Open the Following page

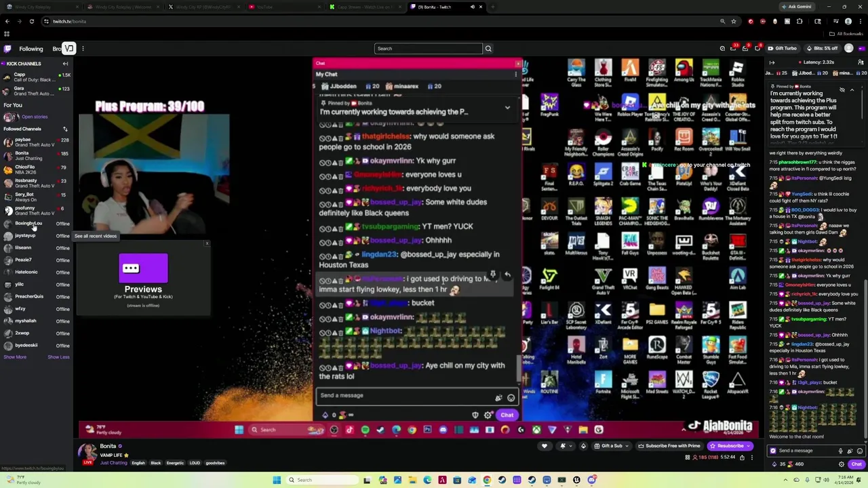pos(31,49)
